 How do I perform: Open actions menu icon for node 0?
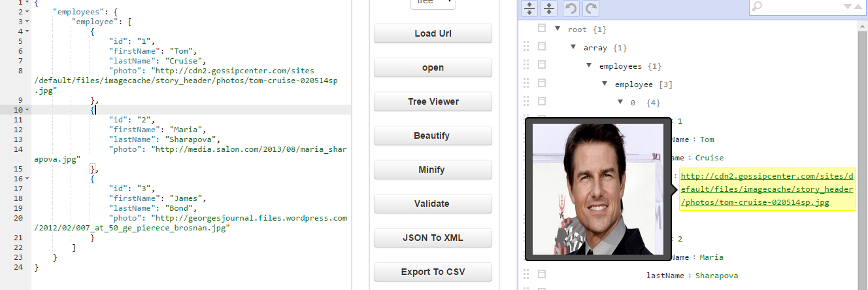click(x=541, y=102)
